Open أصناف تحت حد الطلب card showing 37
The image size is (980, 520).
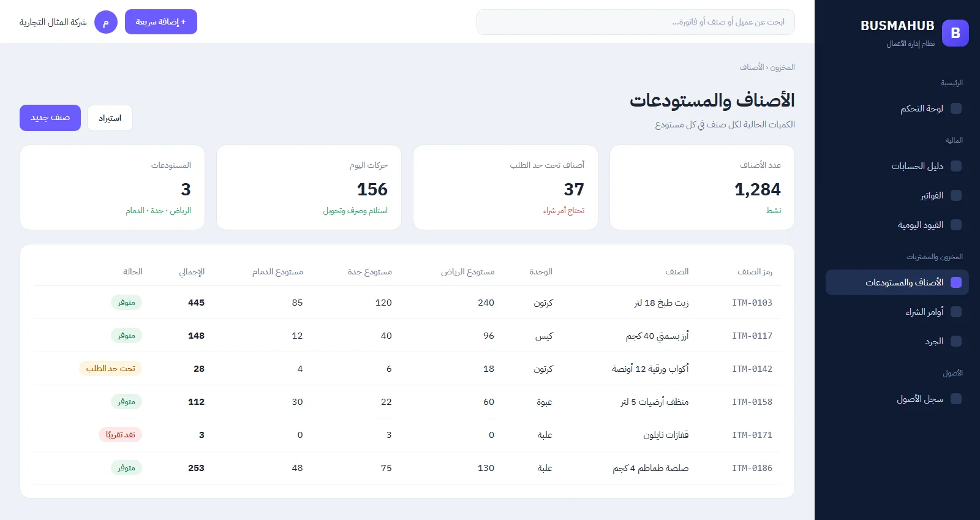tap(505, 187)
